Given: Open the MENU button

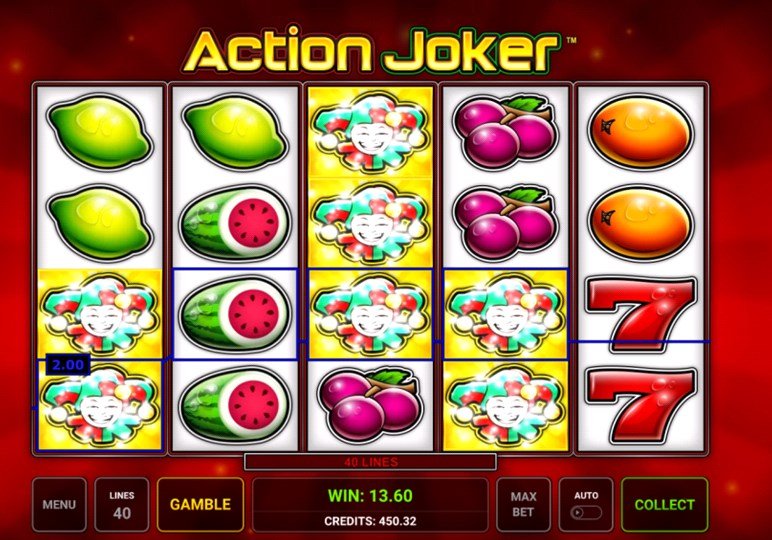Looking at the screenshot, I should pyautogui.click(x=59, y=505).
